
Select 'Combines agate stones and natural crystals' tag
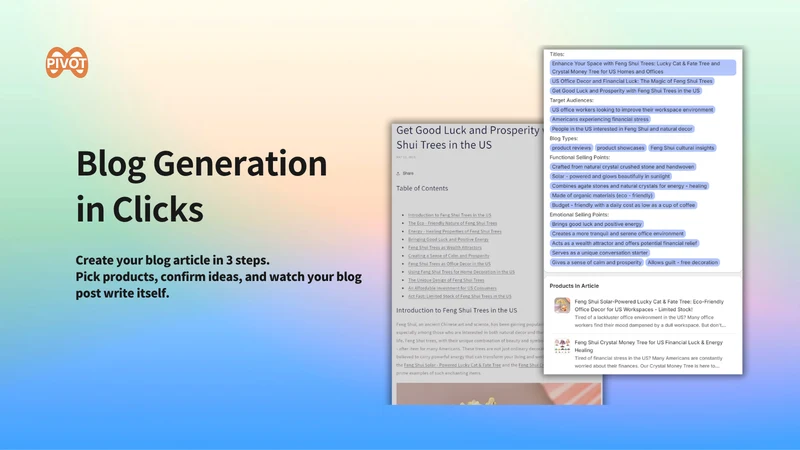click(629, 186)
